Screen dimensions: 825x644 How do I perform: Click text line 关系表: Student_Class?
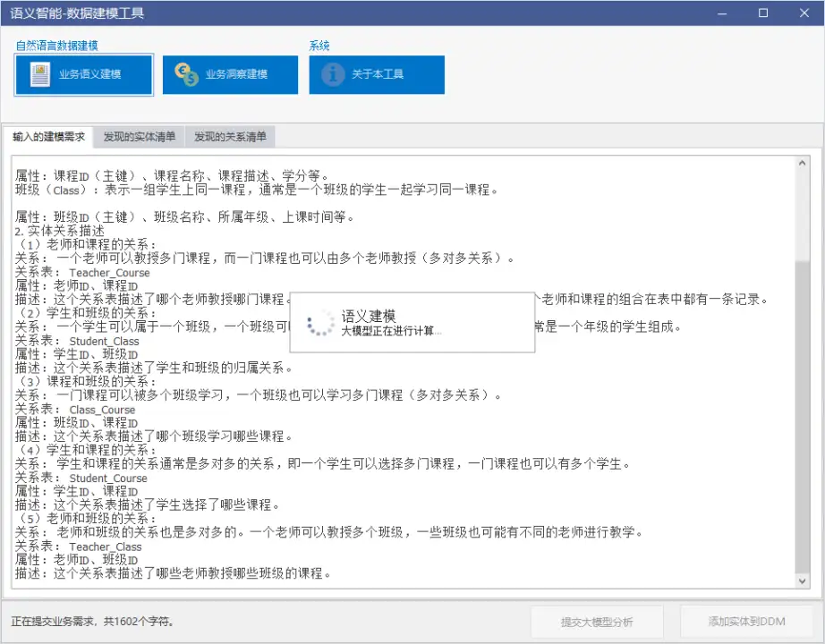click(x=77, y=341)
